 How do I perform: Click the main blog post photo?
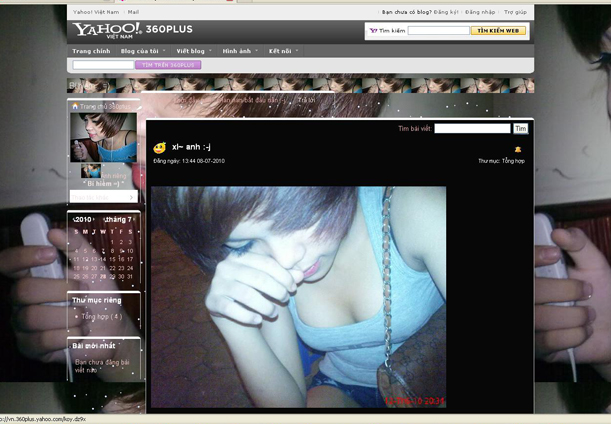click(x=298, y=297)
